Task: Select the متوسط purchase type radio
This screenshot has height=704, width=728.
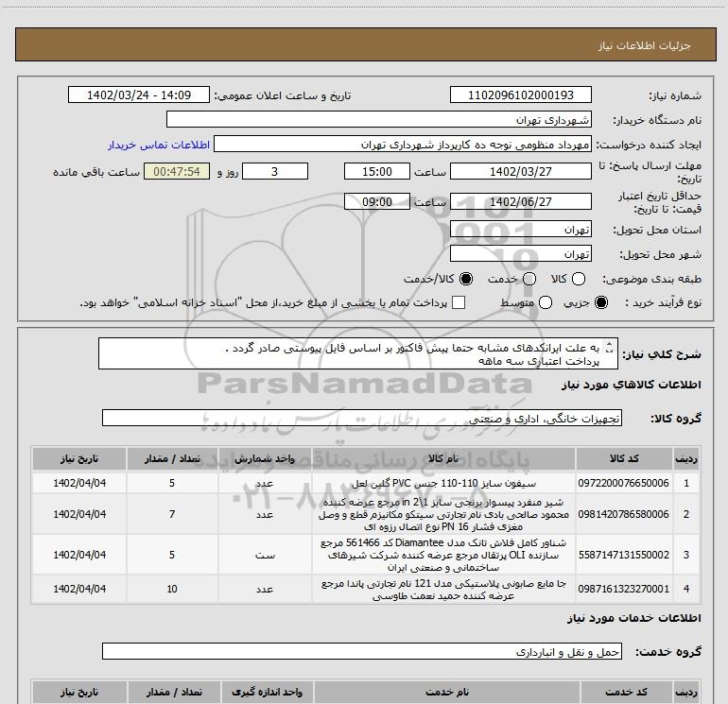Action: [x=546, y=302]
